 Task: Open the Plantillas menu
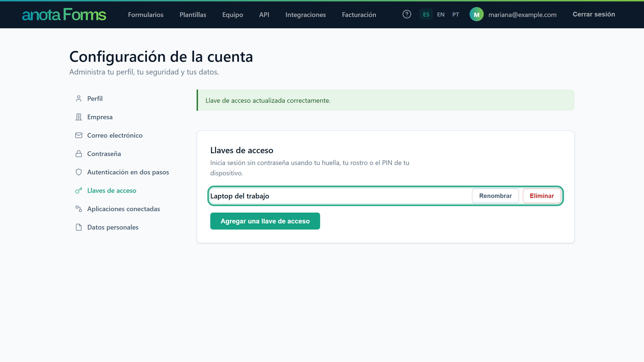(x=193, y=15)
